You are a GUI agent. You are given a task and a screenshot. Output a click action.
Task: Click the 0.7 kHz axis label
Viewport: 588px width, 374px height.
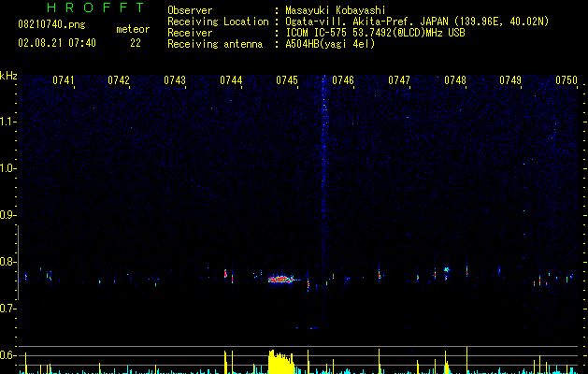[7, 309]
